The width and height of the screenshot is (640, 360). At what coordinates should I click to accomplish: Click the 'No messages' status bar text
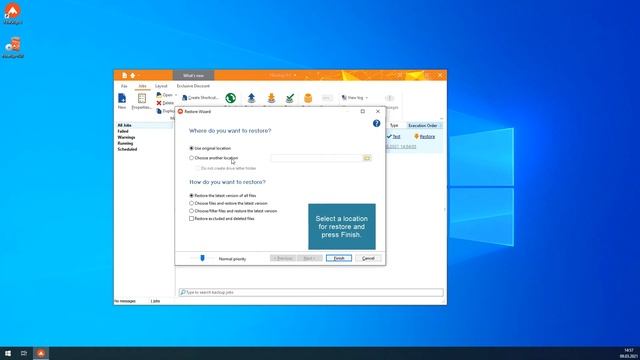[x=125, y=301]
